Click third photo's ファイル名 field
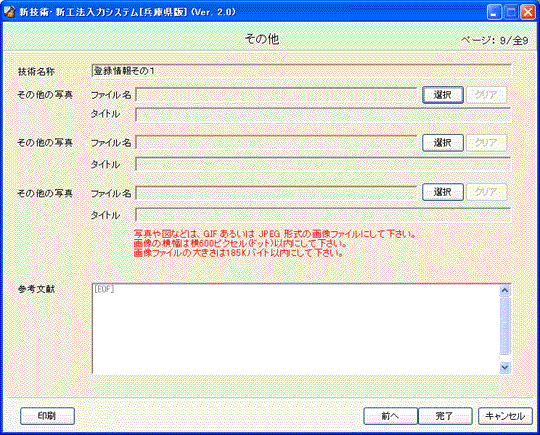The image size is (540, 435). tap(276, 193)
